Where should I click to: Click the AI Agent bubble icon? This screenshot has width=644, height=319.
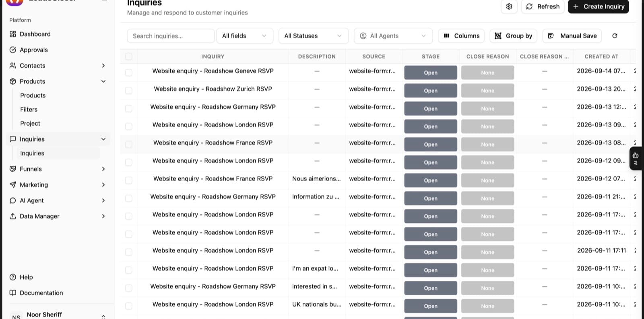pos(13,201)
